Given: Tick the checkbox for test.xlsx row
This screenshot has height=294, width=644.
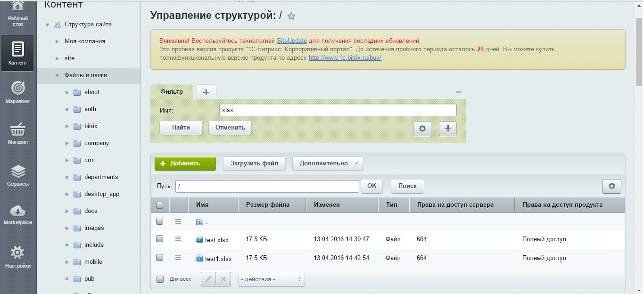Looking at the screenshot, I should tap(160, 239).
